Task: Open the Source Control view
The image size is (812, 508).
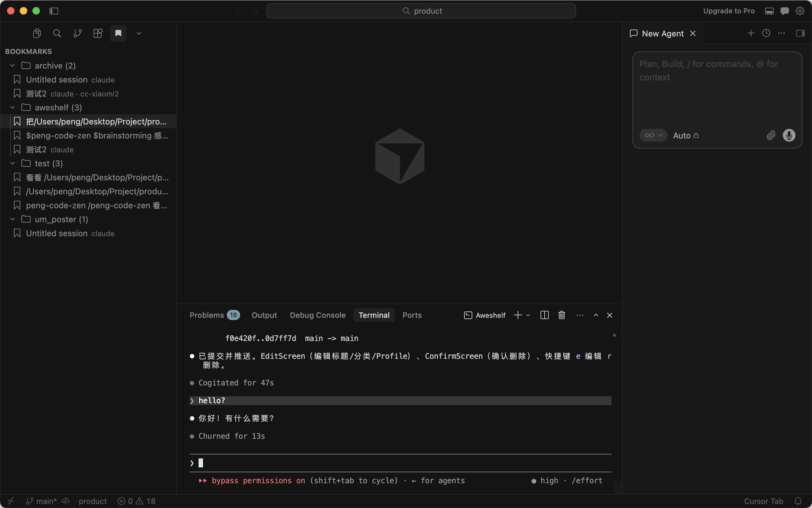Action: coord(77,33)
